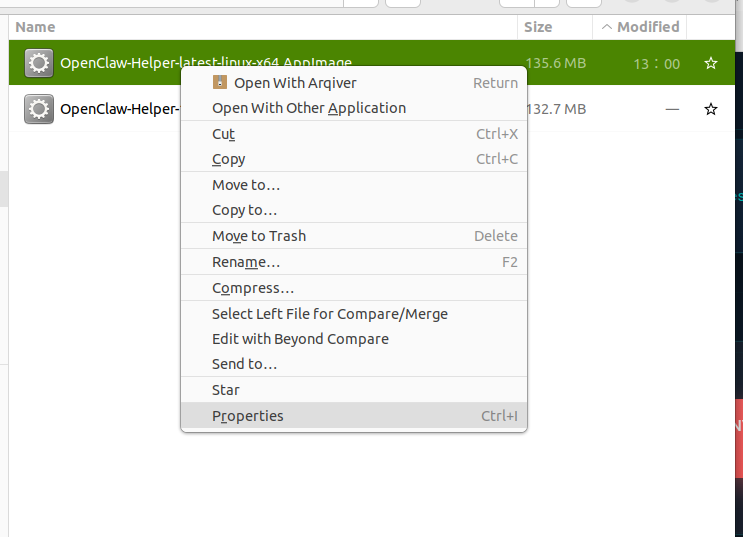Screen dimensions: 743x537
Task: Choose Copy from the context menu
Action: (228, 159)
